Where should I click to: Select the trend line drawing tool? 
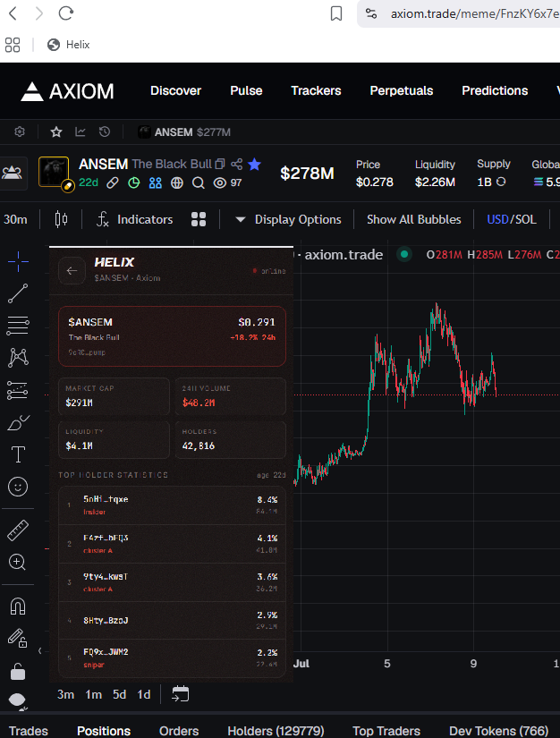(18, 293)
